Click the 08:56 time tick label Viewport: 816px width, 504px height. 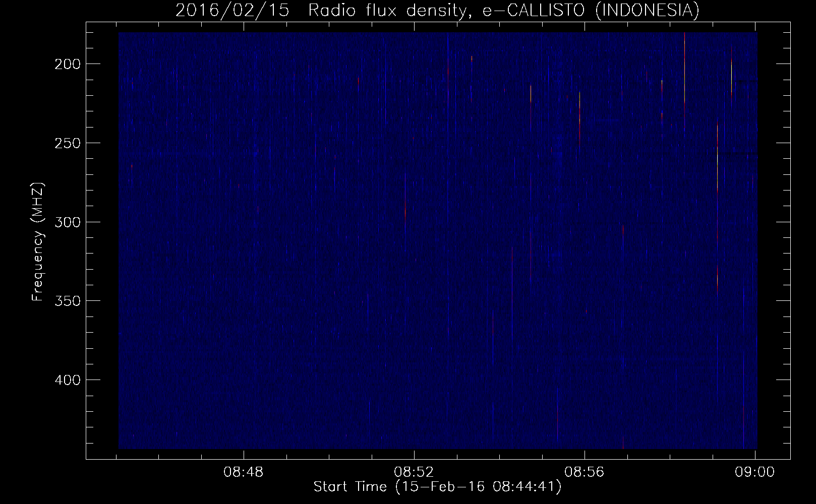coord(585,473)
